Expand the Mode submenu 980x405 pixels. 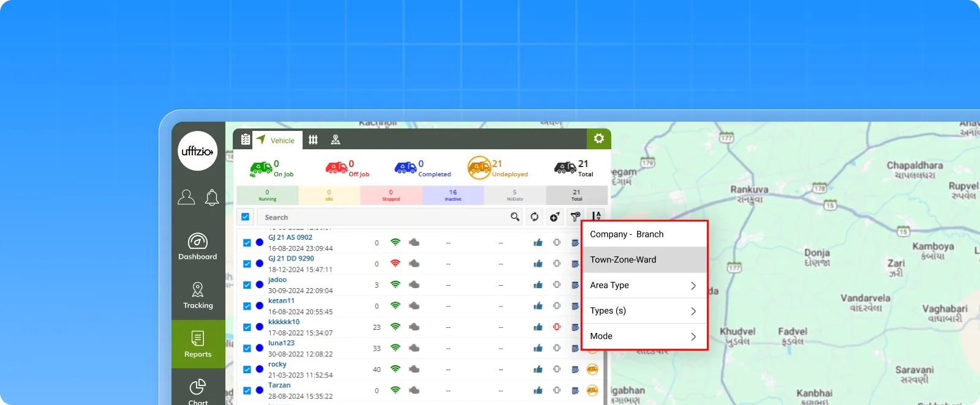coord(644,336)
